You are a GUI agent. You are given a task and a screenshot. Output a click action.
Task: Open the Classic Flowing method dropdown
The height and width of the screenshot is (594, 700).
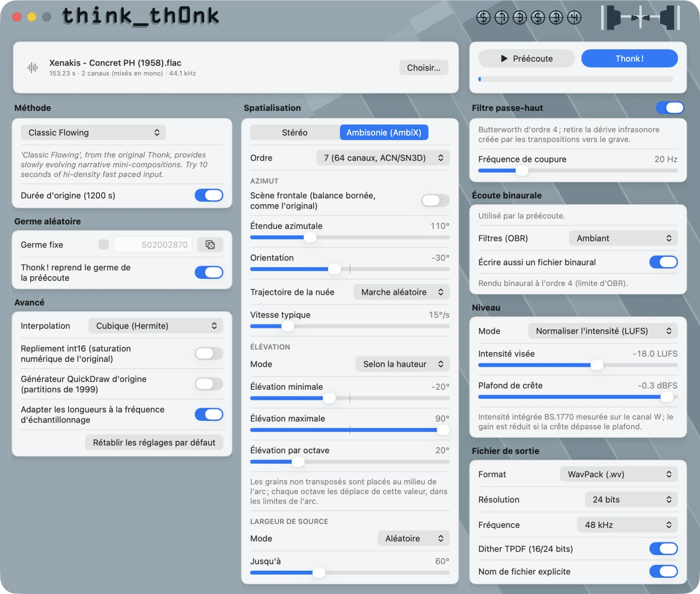click(93, 132)
